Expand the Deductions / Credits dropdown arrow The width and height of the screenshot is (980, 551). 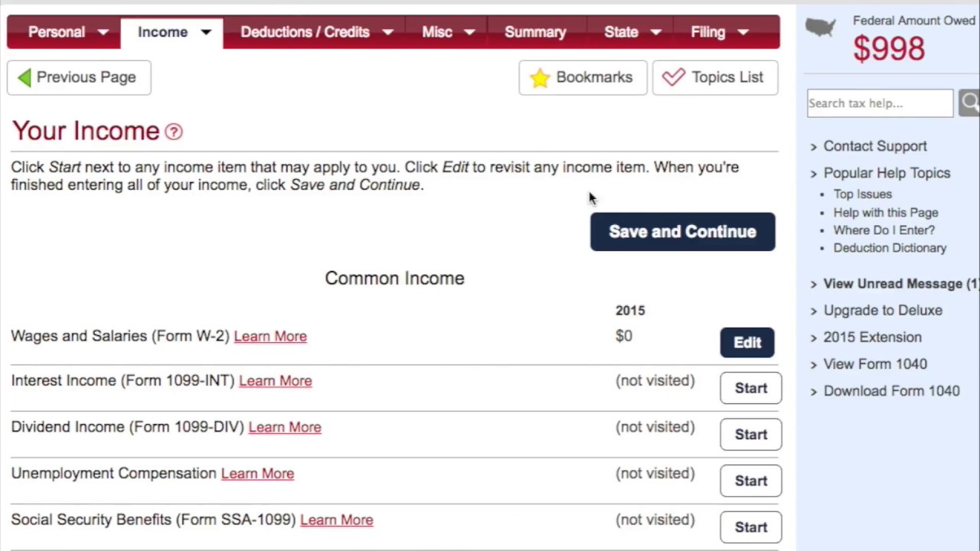pos(388,32)
